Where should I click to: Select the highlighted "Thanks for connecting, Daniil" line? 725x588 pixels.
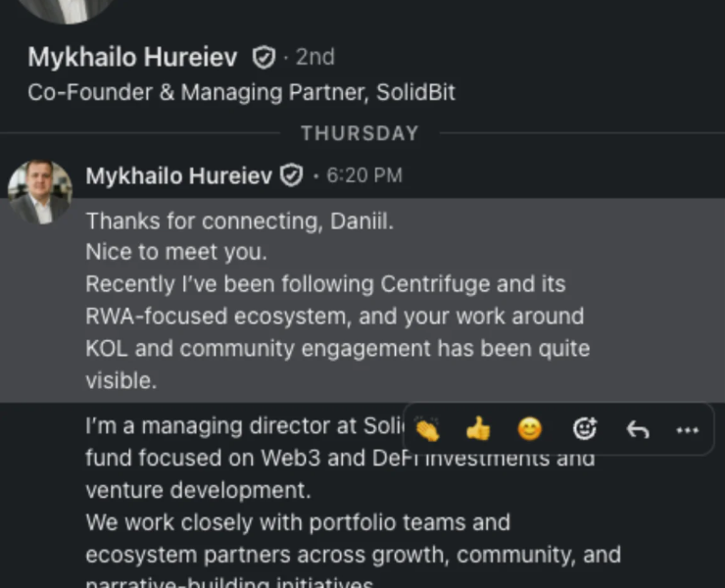pos(239,221)
